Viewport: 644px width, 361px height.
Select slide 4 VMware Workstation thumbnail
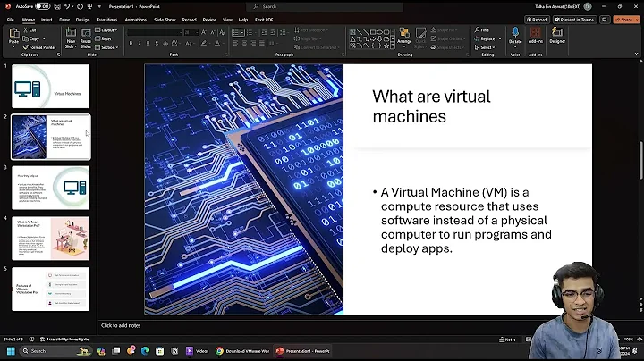[x=50, y=239]
